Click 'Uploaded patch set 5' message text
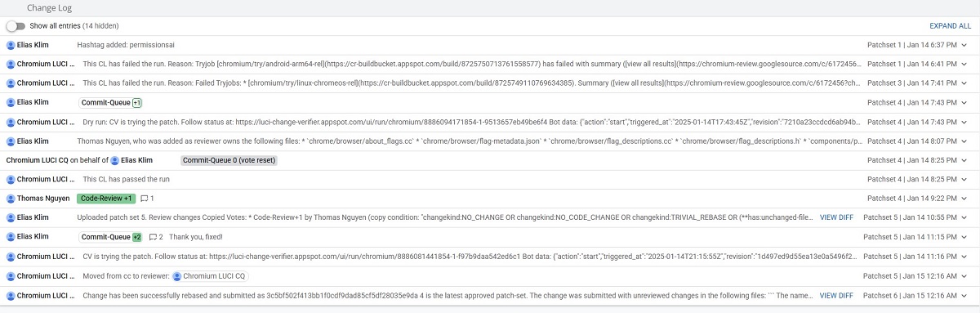This screenshot has height=313, width=980. (444, 217)
